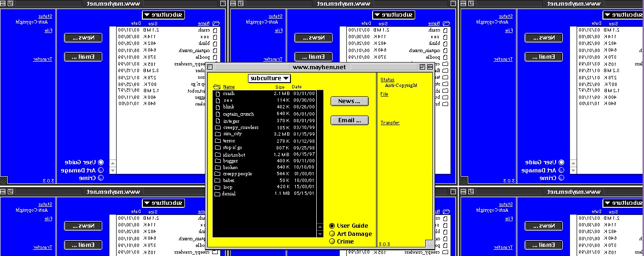Click the Status link in yellow window
The image size is (644, 256).
pos(387,80)
